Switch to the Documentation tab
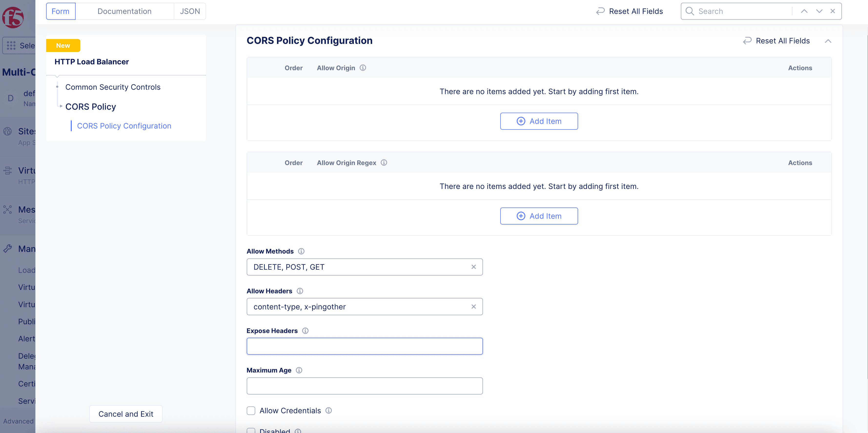This screenshot has width=868, height=433. tap(124, 11)
